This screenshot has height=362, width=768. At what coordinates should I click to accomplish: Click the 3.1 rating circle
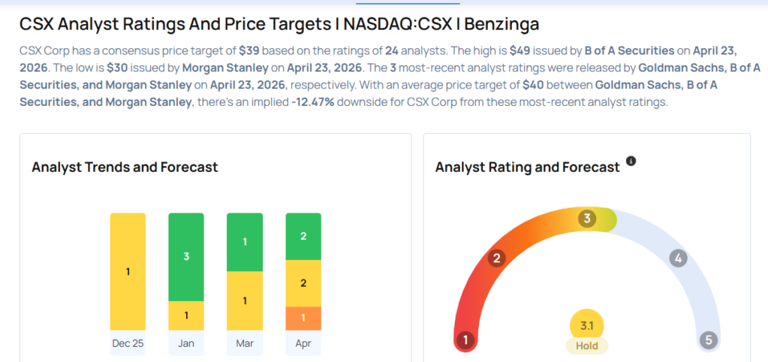pyautogui.click(x=587, y=326)
